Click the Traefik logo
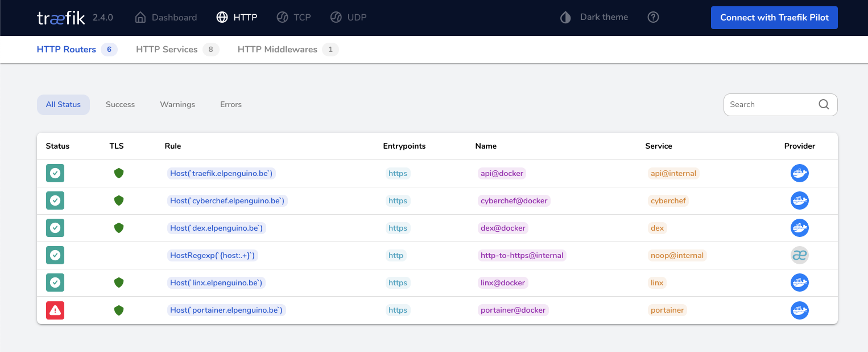 [61, 18]
